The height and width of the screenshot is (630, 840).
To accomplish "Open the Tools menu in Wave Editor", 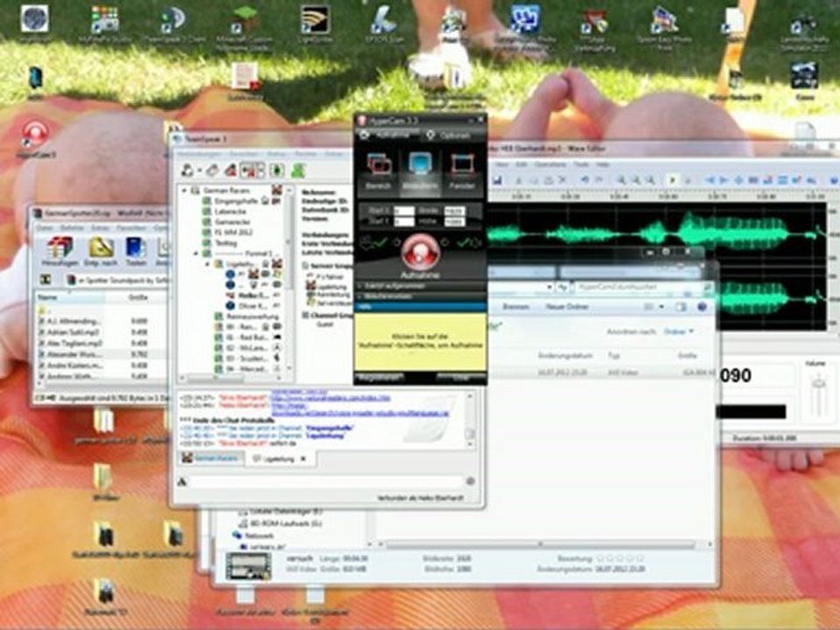I will tap(581, 164).
